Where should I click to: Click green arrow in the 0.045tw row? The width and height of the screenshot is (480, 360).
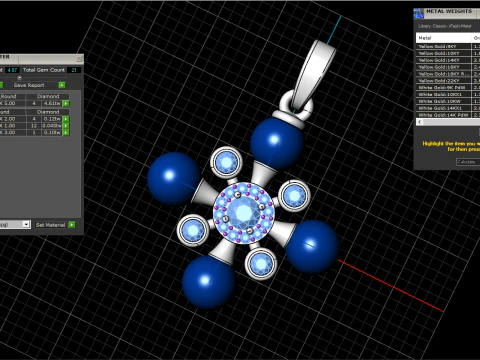[66, 126]
